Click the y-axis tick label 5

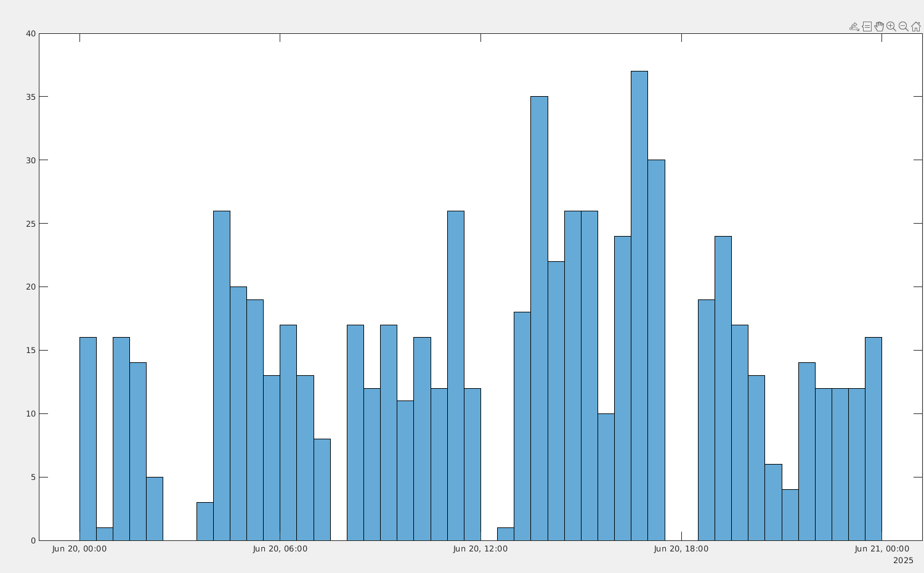click(33, 477)
